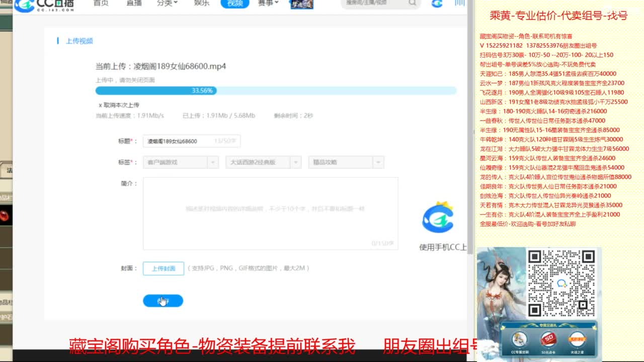This screenshot has width=644, height=362.
Task: Select the highlighted 视频 nav tab
Action: click(x=235, y=4)
